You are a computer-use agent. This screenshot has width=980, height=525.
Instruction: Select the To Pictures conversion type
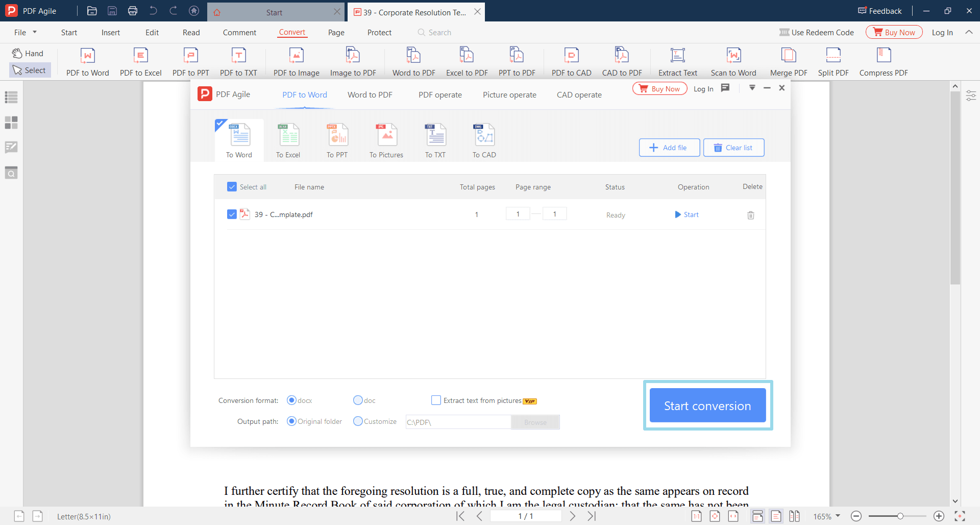click(386, 141)
